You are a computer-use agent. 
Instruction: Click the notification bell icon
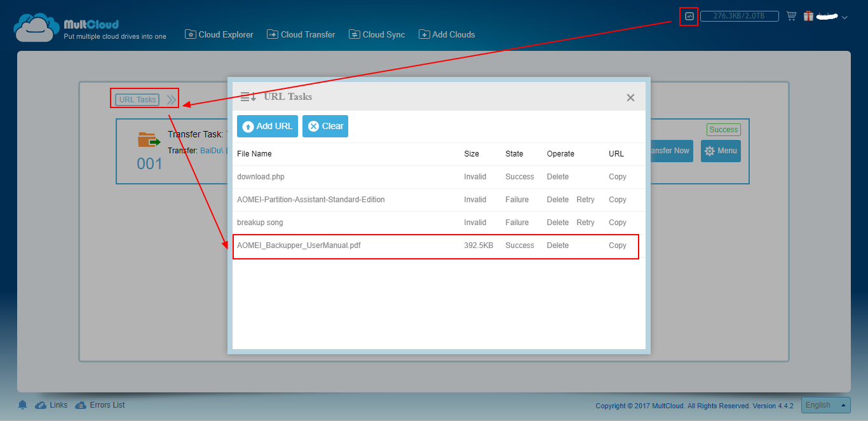coord(23,405)
